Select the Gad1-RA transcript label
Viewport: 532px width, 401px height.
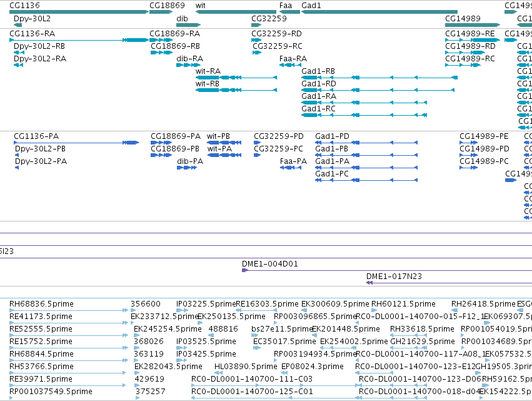319,96
